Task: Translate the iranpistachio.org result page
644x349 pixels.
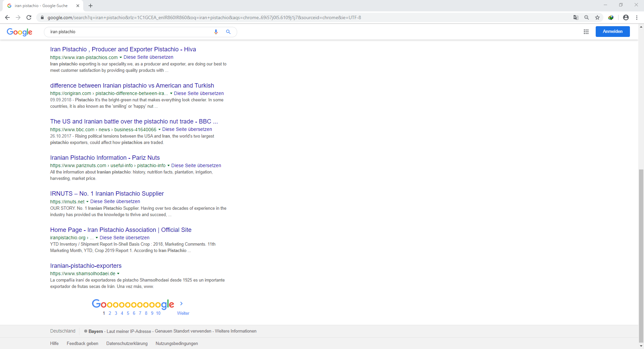Action: pos(124,238)
